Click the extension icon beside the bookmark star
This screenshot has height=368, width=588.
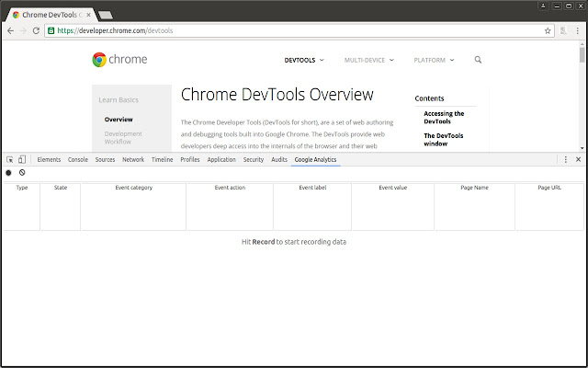tap(563, 30)
